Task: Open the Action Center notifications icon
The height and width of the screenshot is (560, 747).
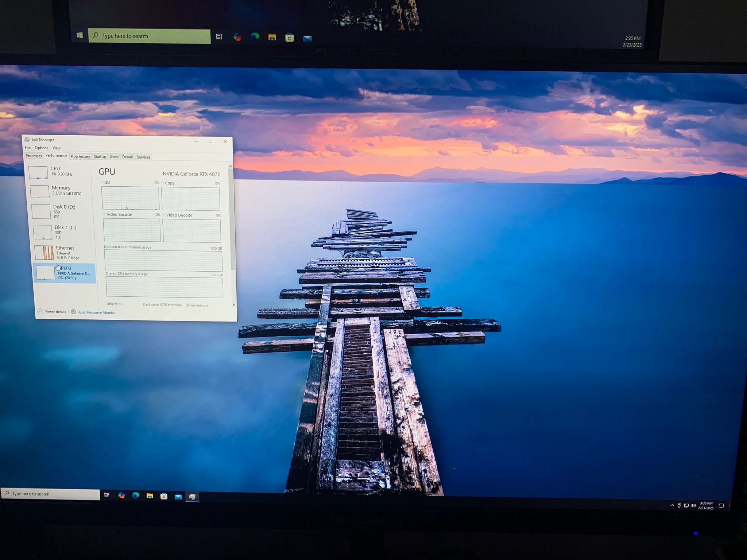Action: (721, 506)
